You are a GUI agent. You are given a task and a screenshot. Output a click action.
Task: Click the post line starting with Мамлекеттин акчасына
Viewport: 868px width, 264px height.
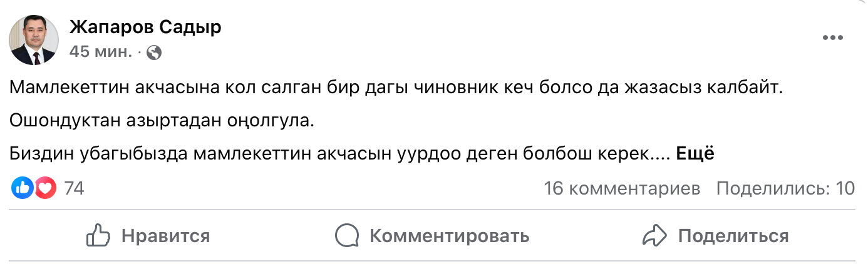tap(397, 89)
